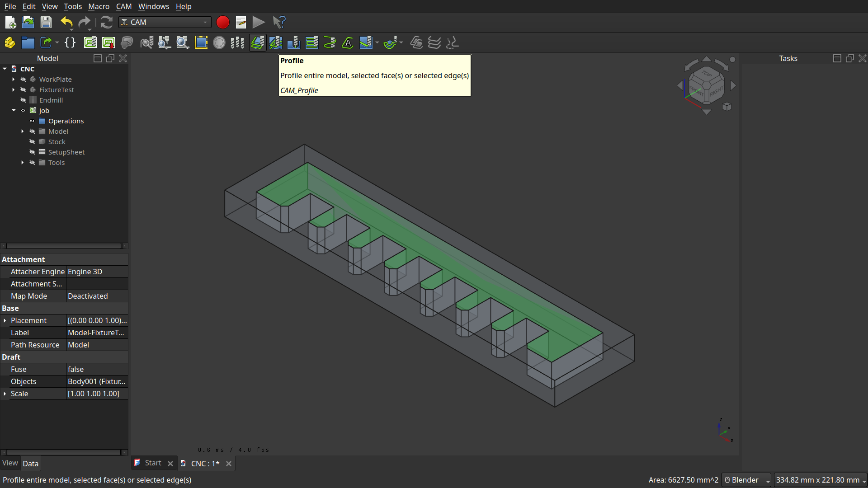This screenshot has height=488, width=868.
Task: Save the current document
Action: tap(46, 22)
